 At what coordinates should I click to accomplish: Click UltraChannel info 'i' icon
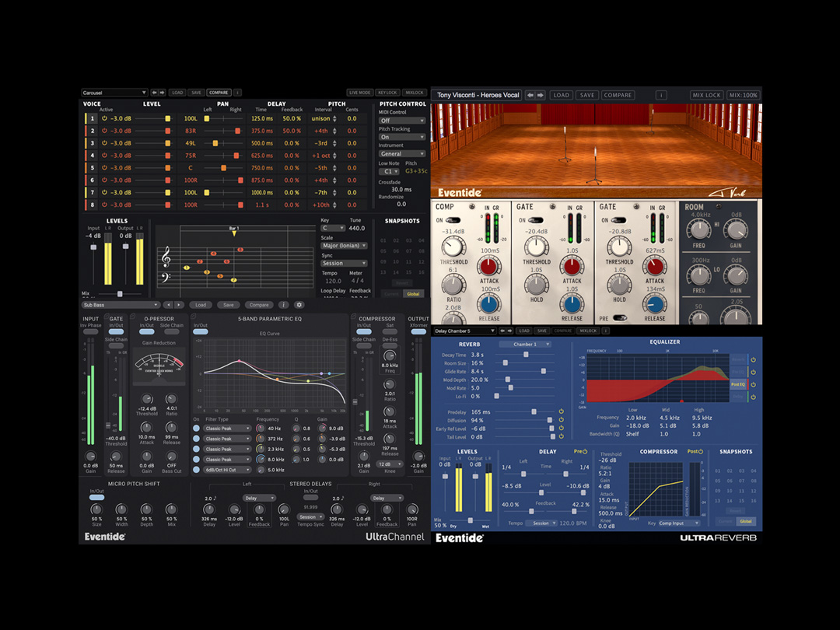[283, 305]
